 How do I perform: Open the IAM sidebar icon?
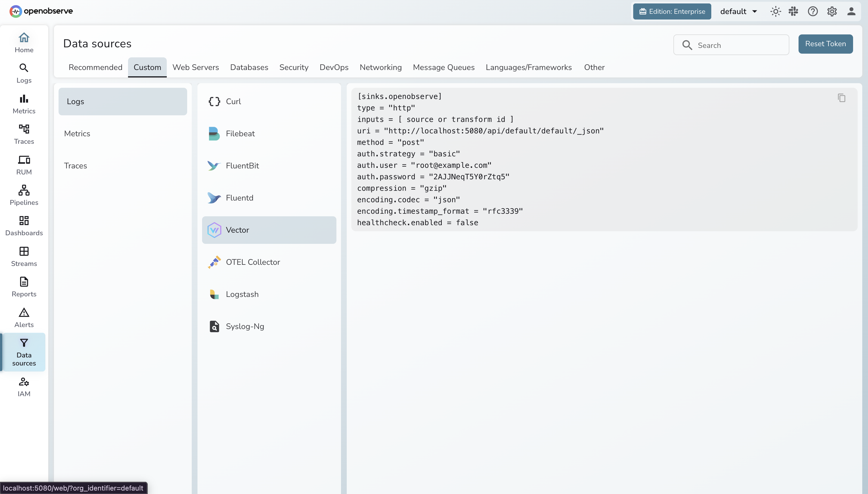24,387
